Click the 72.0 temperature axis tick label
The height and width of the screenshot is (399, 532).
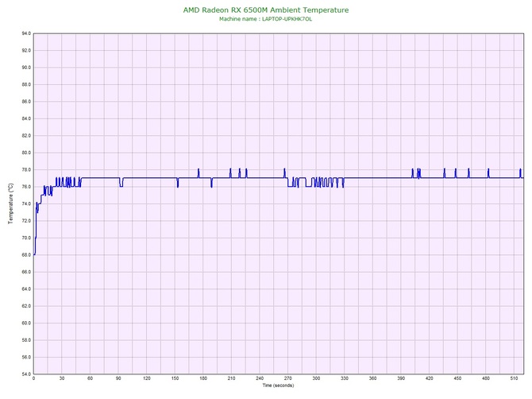(26, 221)
